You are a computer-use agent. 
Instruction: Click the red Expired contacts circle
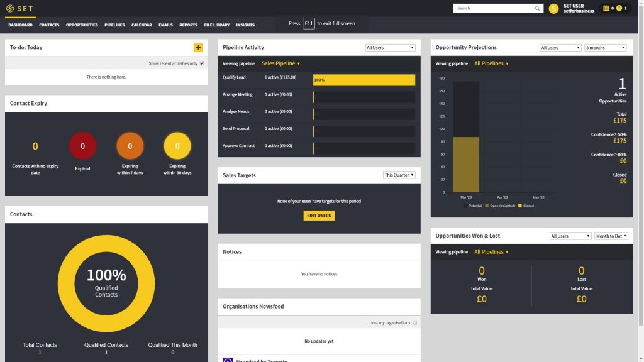tap(82, 146)
